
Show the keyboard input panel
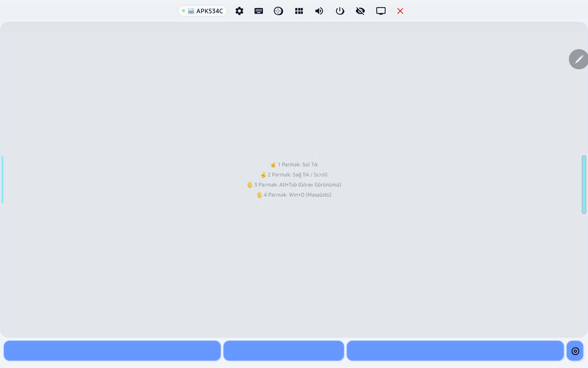coord(258,11)
